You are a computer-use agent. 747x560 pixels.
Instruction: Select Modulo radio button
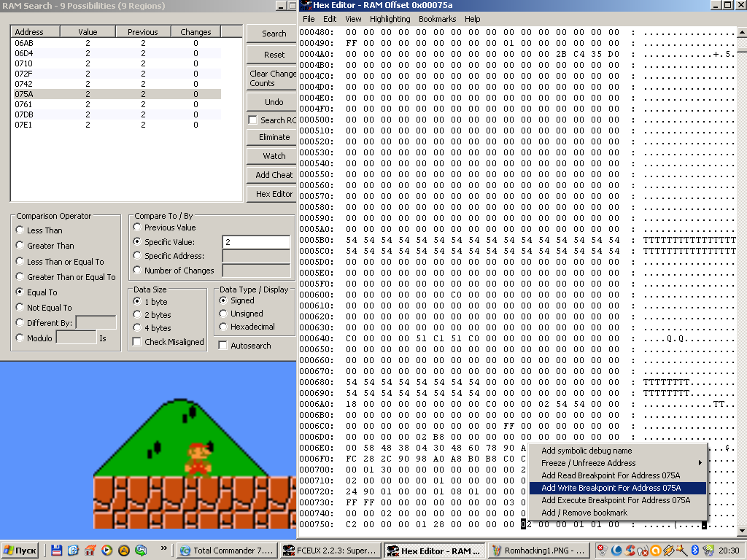click(20, 338)
